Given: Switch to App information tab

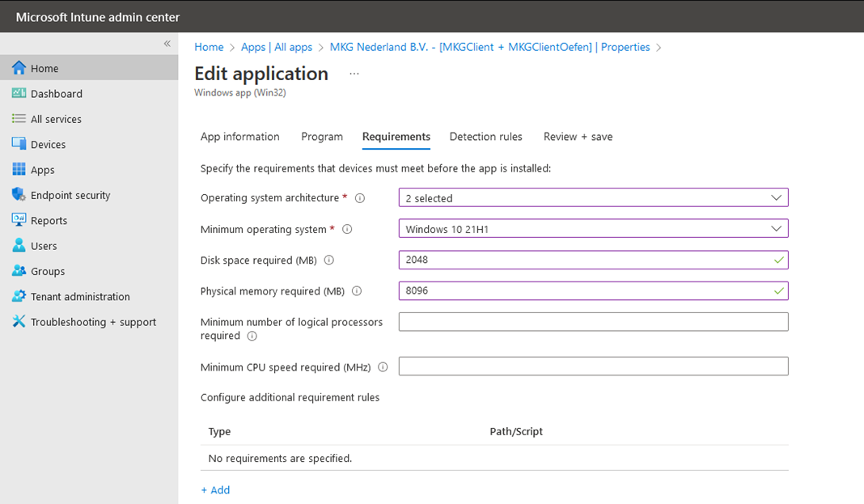Looking at the screenshot, I should [x=239, y=137].
